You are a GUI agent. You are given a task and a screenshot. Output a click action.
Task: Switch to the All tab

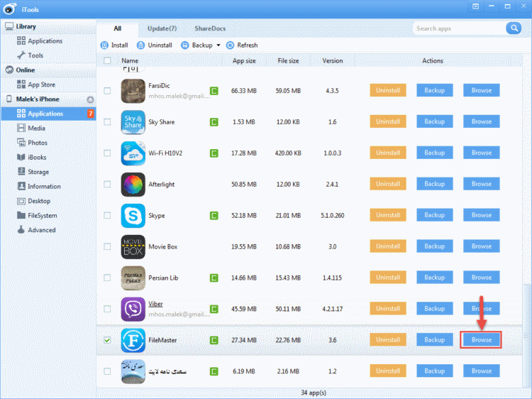coord(117,28)
